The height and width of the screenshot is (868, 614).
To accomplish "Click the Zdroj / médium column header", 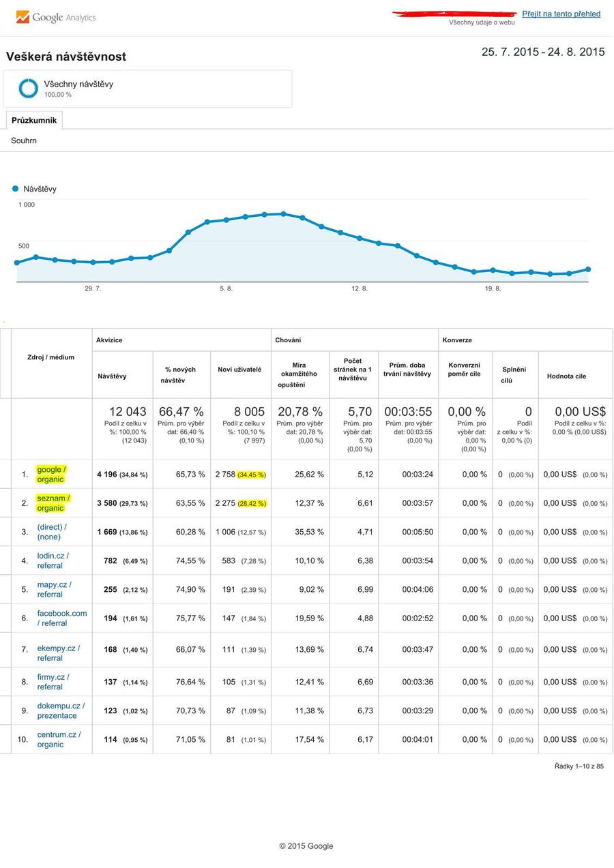I will (50, 357).
